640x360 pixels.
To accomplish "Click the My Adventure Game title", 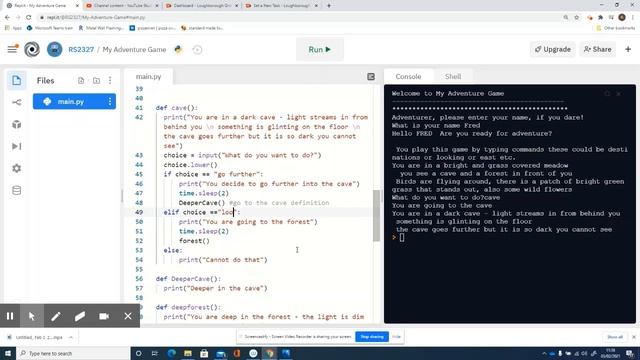I will (134, 49).
